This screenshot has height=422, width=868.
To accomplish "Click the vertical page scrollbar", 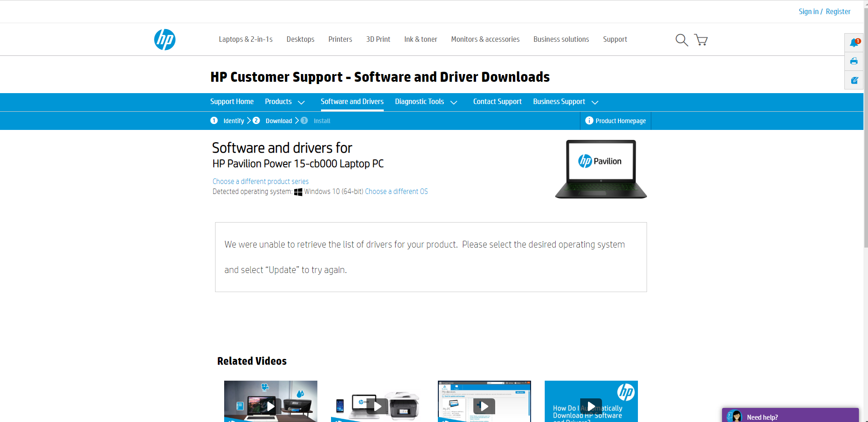I will point(866,127).
